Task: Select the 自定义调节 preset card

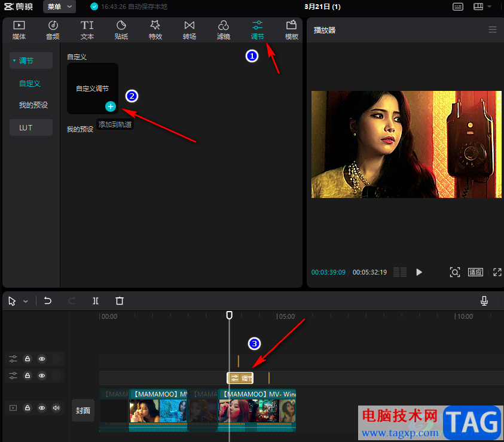Action: tap(93, 89)
